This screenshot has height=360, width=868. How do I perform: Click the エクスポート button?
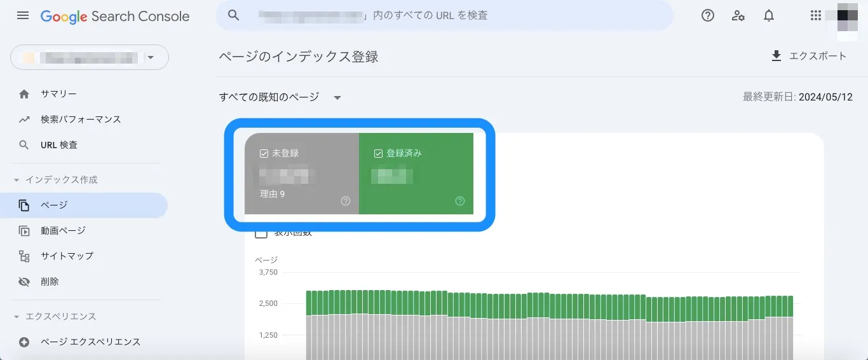[x=808, y=56]
